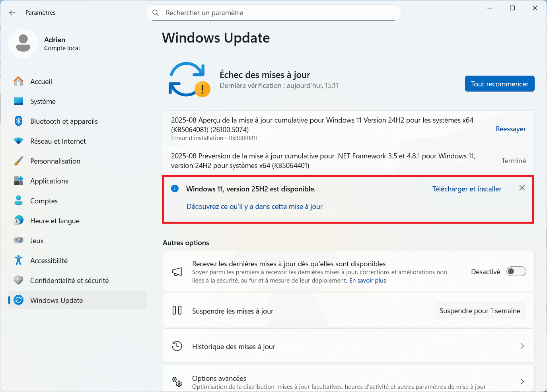
Task: Click the Options avancées label
Action: point(219,378)
